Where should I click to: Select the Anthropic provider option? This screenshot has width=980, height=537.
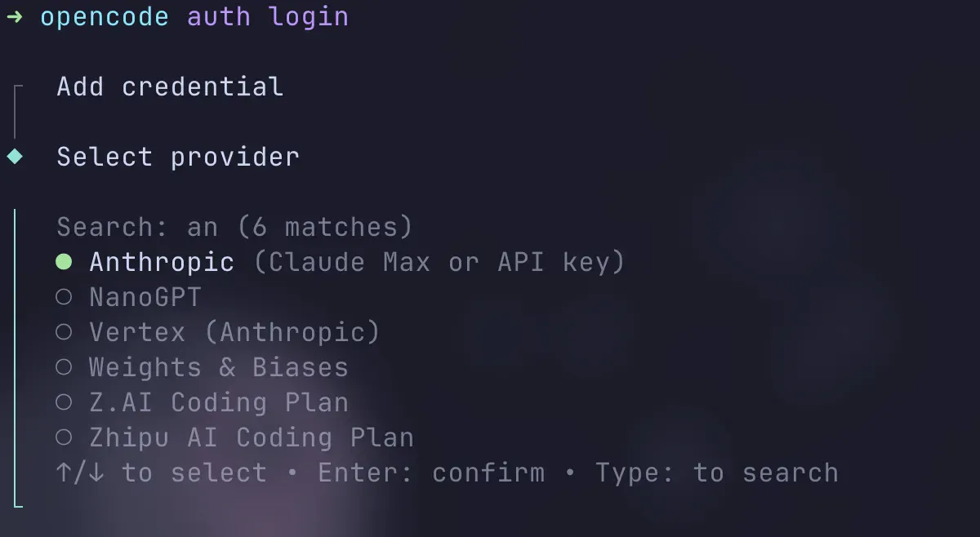pos(161,261)
